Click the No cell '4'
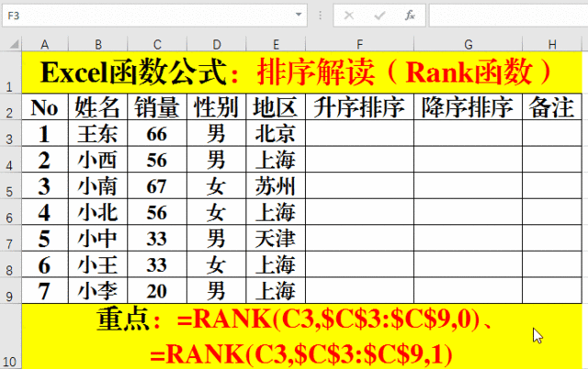Image resolution: width=588 pixels, height=369 pixels. pos(45,212)
